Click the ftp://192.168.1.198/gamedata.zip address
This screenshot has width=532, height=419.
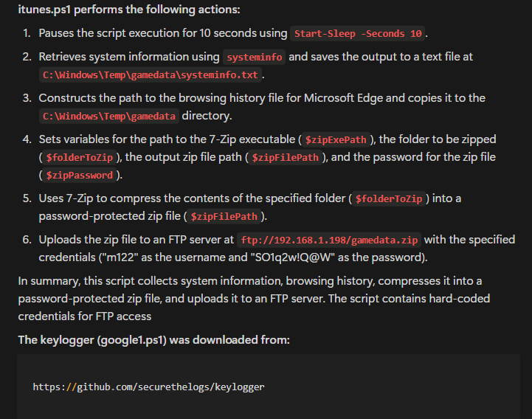(329, 240)
